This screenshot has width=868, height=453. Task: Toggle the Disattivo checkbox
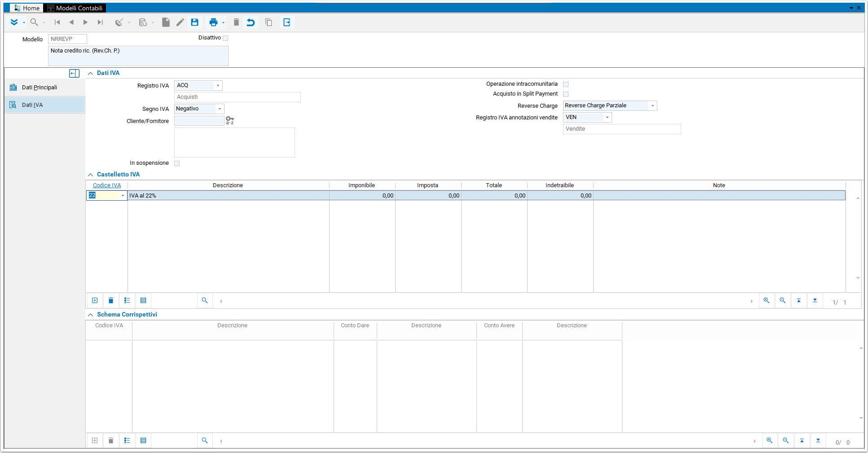pyautogui.click(x=226, y=38)
